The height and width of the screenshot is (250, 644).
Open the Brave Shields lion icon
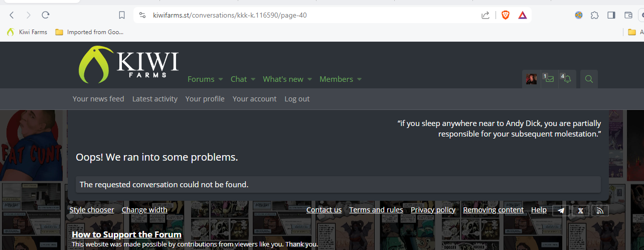coord(506,15)
